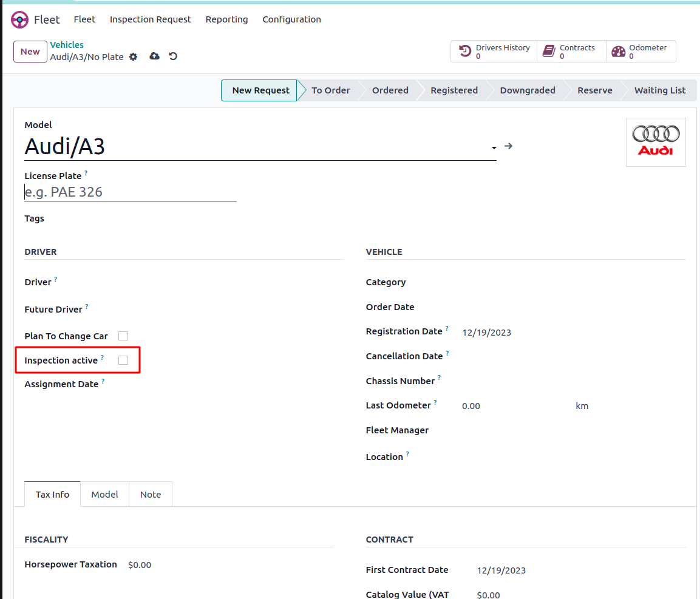Image resolution: width=700 pixels, height=599 pixels.
Task: Open Driver field help question mark
Action: [x=56, y=279]
